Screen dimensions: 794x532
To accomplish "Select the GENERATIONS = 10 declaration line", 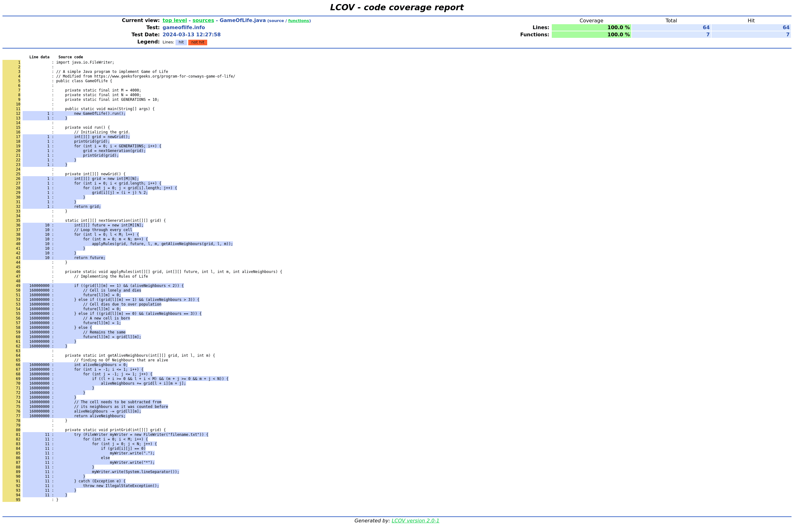I will 112,100.
